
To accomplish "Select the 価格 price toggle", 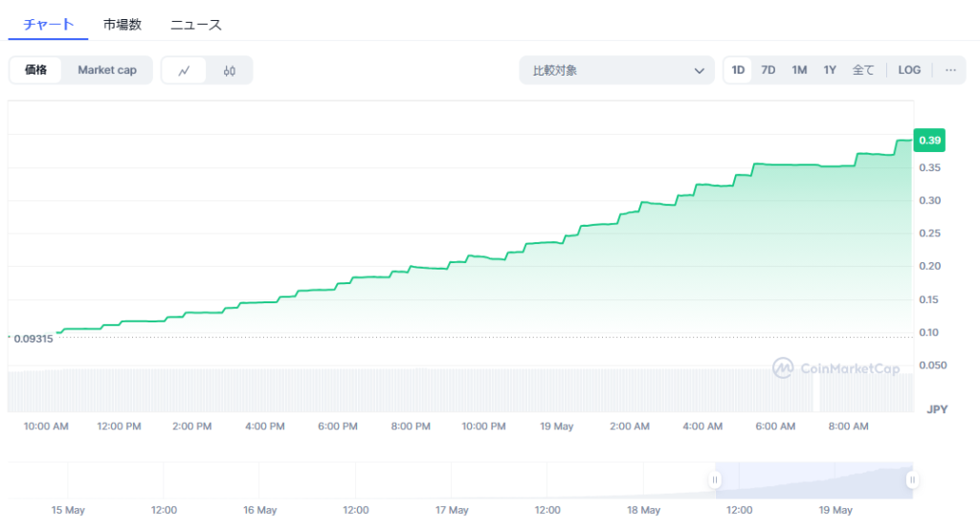I will [x=36, y=70].
